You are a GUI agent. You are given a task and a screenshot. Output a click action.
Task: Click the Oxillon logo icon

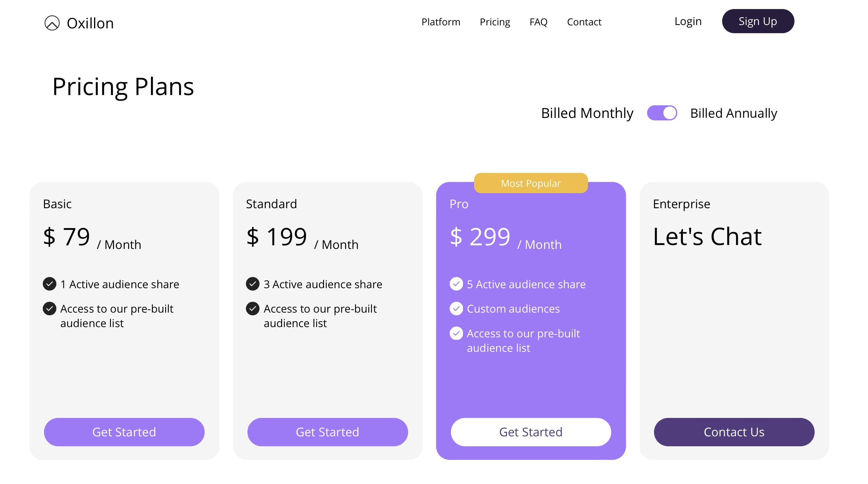[x=52, y=23]
